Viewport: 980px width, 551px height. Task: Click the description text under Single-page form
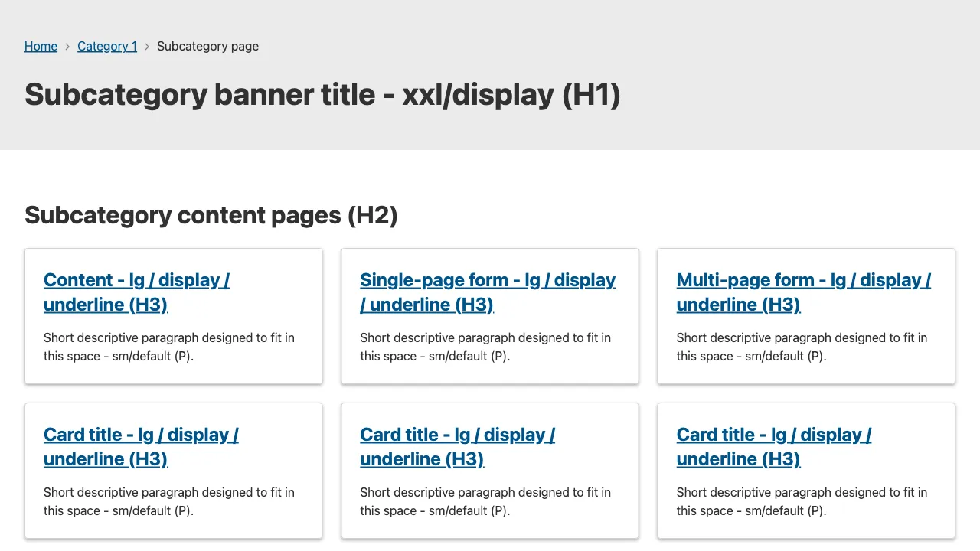[485, 347]
